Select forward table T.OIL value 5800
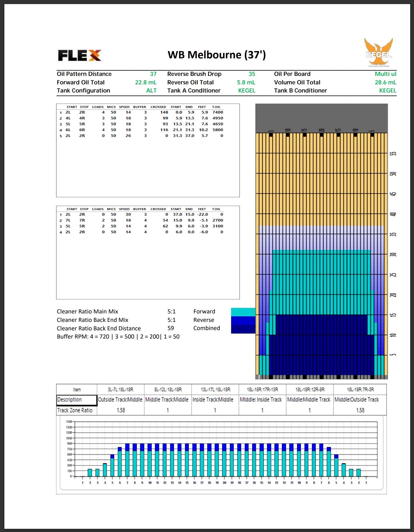This screenshot has width=414, height=532. (218, 130)
